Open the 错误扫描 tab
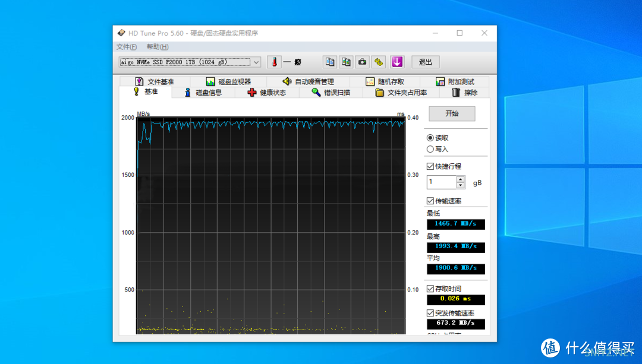Image resolution: width=642 pixels, height=364 pixels. [x=331, y=93]
